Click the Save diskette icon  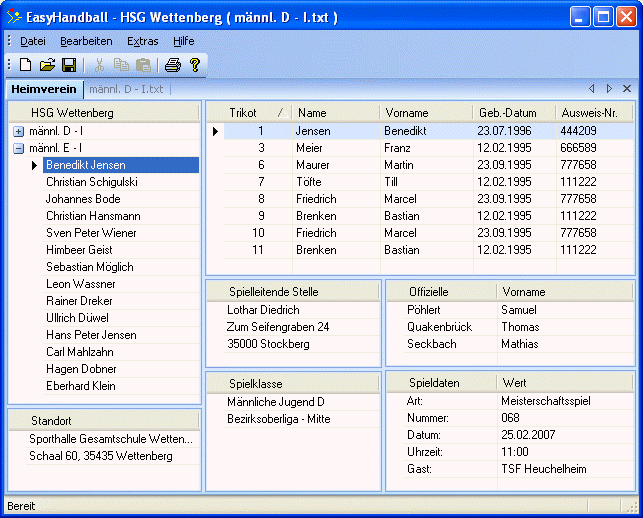coord(69,65)
